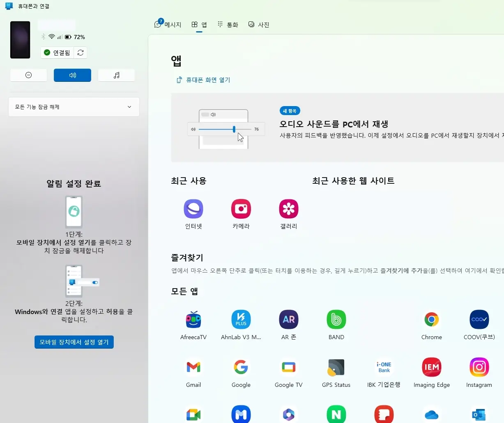The image size is (504, 423).
Task: Launch the COOV(쿠브) app
Action: pyautogui.click(x=479, y=319)
